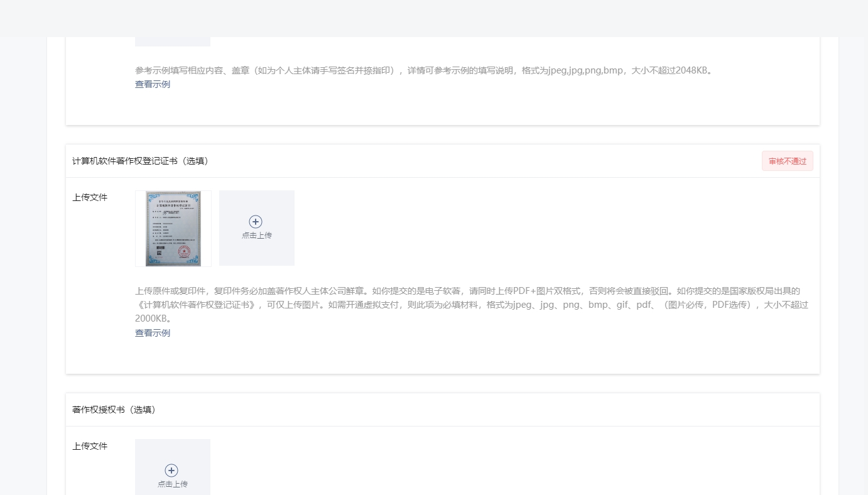Click the 点击上传 label beside the certificate thumbnail
The width and height of the screenshot is (868, 495).
tap(257, 236)
